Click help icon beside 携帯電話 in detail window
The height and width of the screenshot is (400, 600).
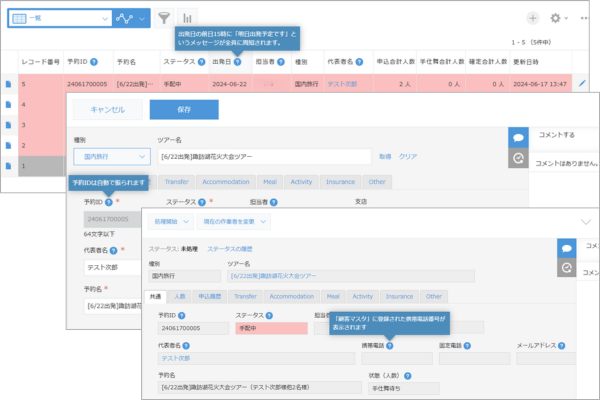(390, 346)
